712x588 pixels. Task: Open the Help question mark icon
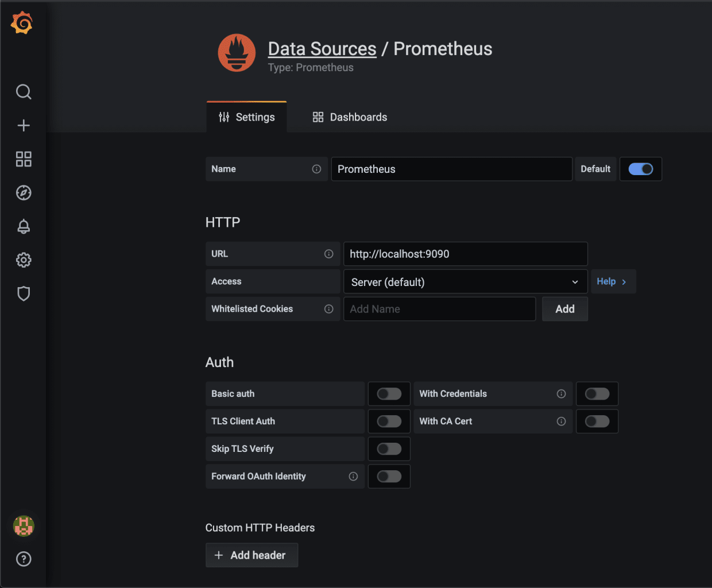pos(24,559)
